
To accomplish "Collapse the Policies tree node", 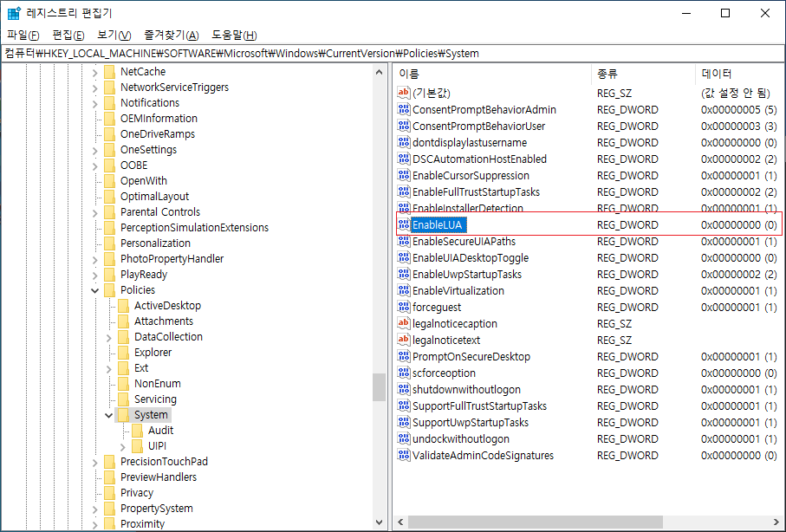I will coord(94,290).
